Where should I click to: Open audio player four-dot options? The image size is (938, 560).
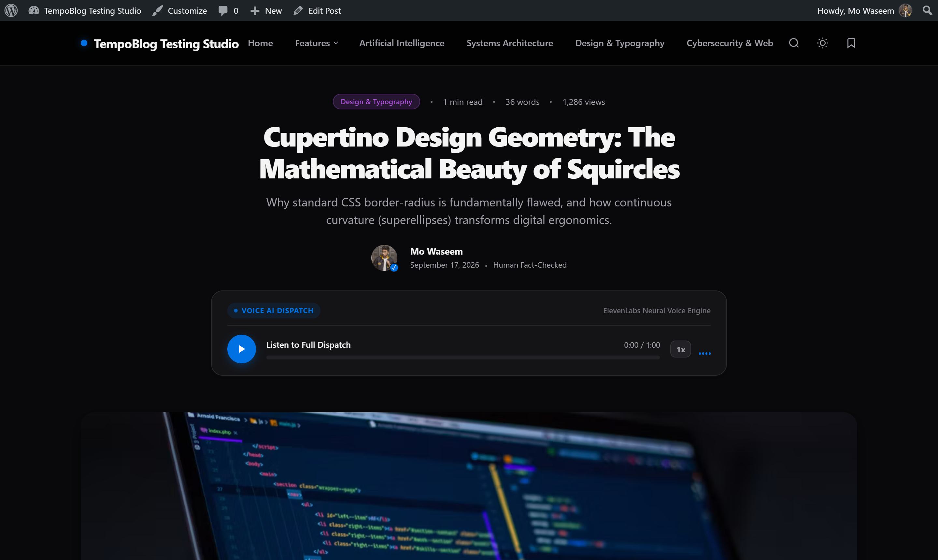click(x=705, y=354)
